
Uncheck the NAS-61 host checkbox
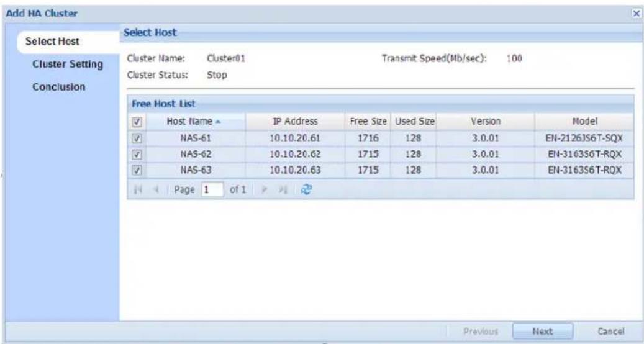coord(137,138)
